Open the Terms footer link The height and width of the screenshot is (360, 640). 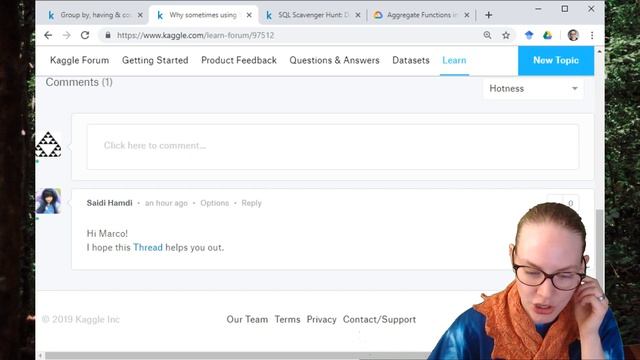287,320
